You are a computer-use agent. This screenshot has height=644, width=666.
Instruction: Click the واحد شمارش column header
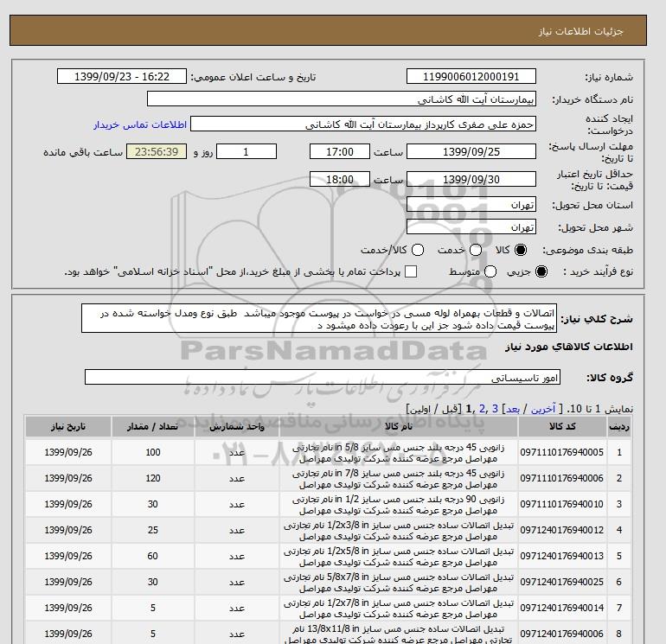[237, 427]
